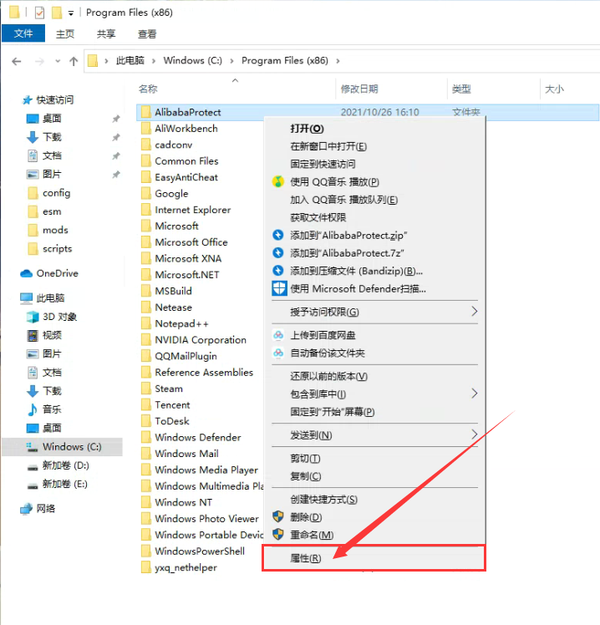
Task: Click the 音乐 note icon in sidebar
Action: coord(32,409)
